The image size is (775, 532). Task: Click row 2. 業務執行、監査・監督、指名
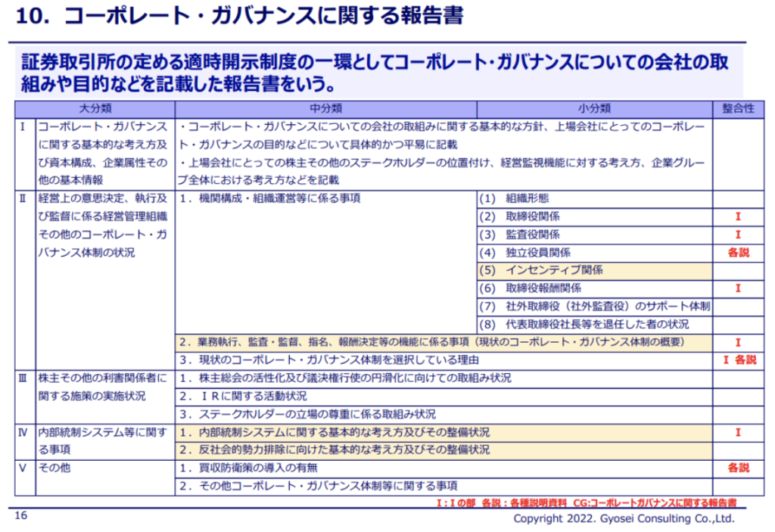pyautogui.click(x=444, y=342)
